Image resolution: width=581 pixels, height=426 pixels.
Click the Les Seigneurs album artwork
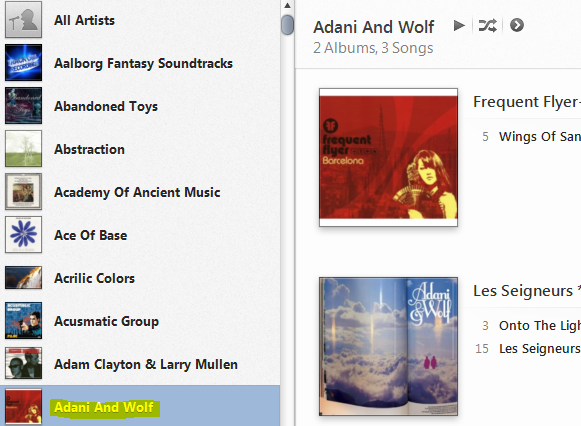click(388, 346)
